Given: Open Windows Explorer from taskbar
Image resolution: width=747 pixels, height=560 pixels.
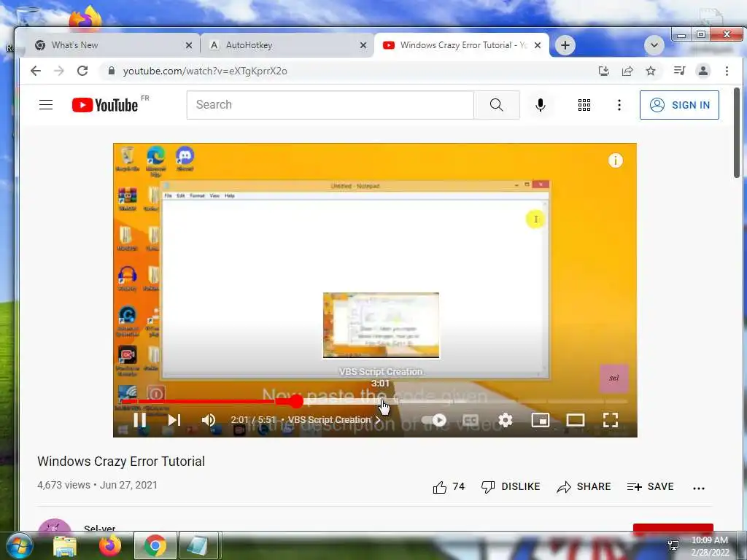Looking at the screenshot, I should click(65, 547).
